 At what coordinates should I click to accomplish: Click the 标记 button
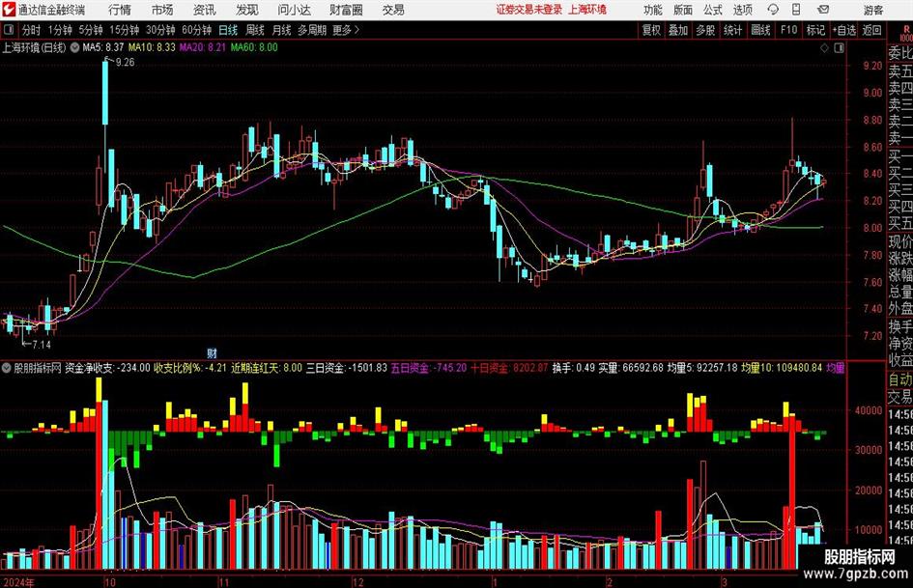click(815, 30)
